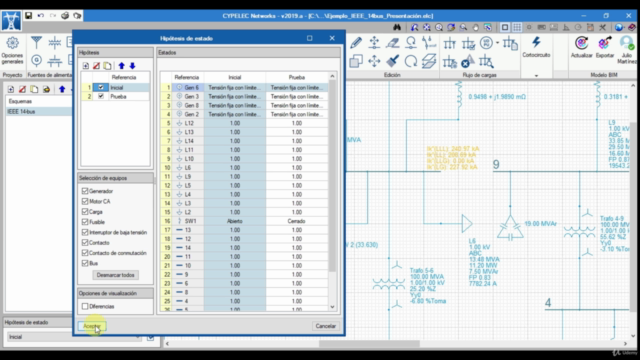Toggle Interruptor de baja tensión checkbox
640x360 pixels.
[x=85, y=232]
